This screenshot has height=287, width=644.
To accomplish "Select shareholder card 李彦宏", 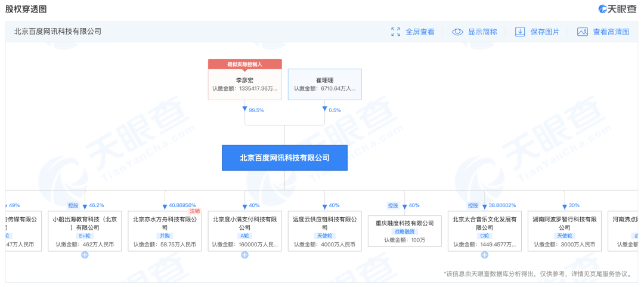I will coord(245,79).
